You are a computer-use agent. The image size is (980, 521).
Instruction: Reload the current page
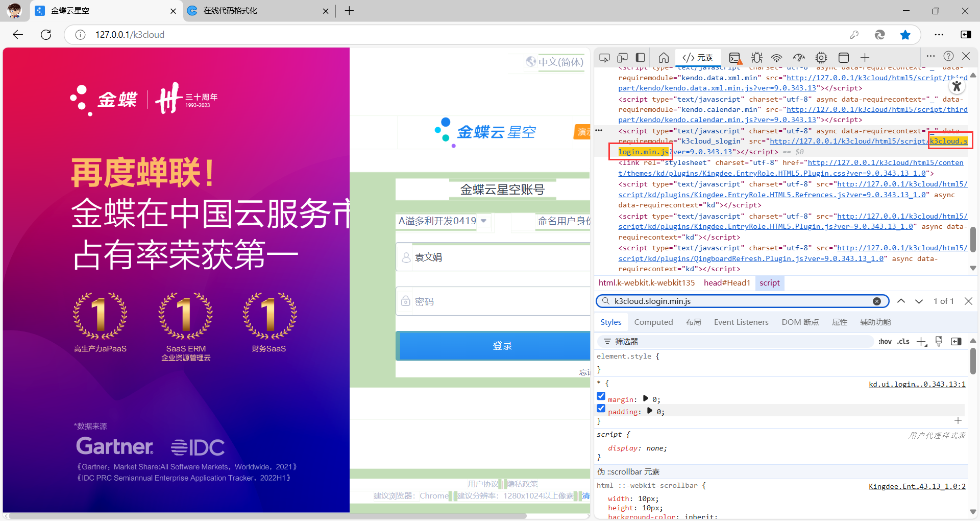point(46,35)
